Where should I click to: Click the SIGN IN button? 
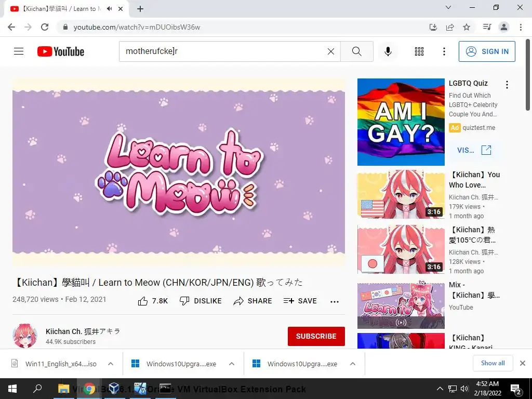coord(487,51)
